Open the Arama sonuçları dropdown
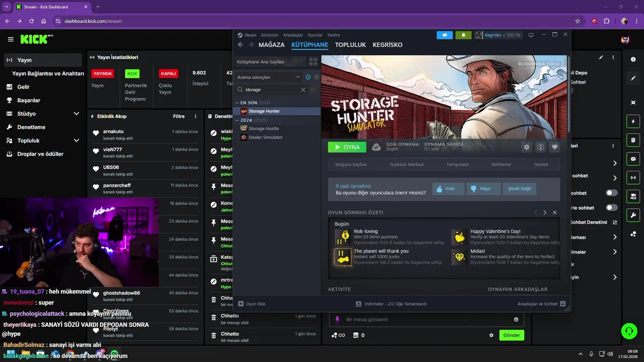 (x=269, y=77)
